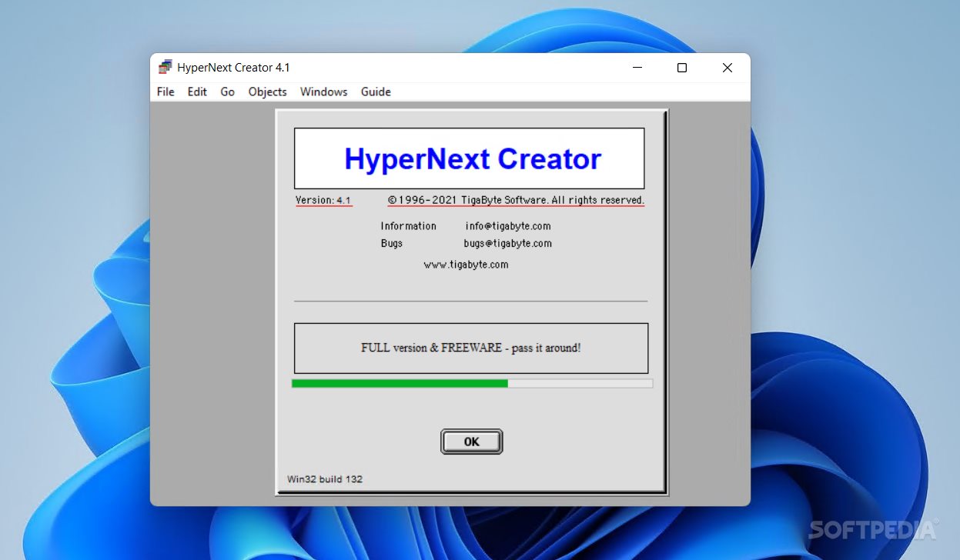Click the info@tigabyte.com email address
This screenshot has height=560, width=960.
[508, 226]
